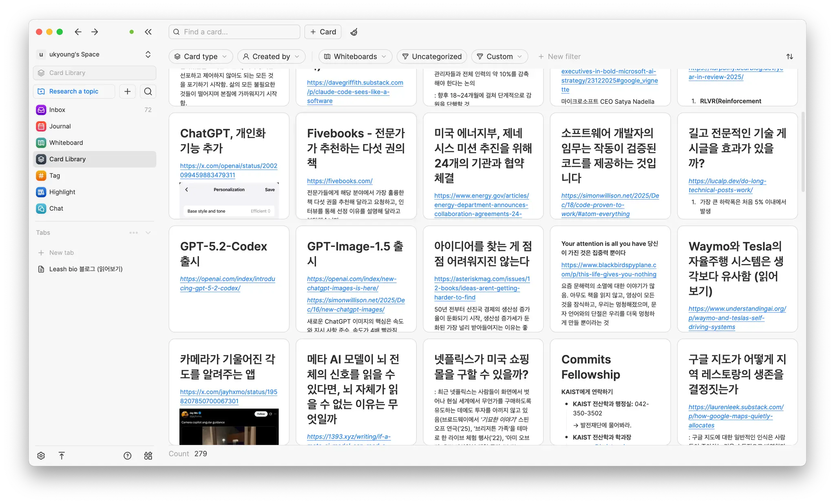The width and height of the screenshot is (835, 504).
Task: Open Inbox in the sidebar
Action: tap(57, 110)
